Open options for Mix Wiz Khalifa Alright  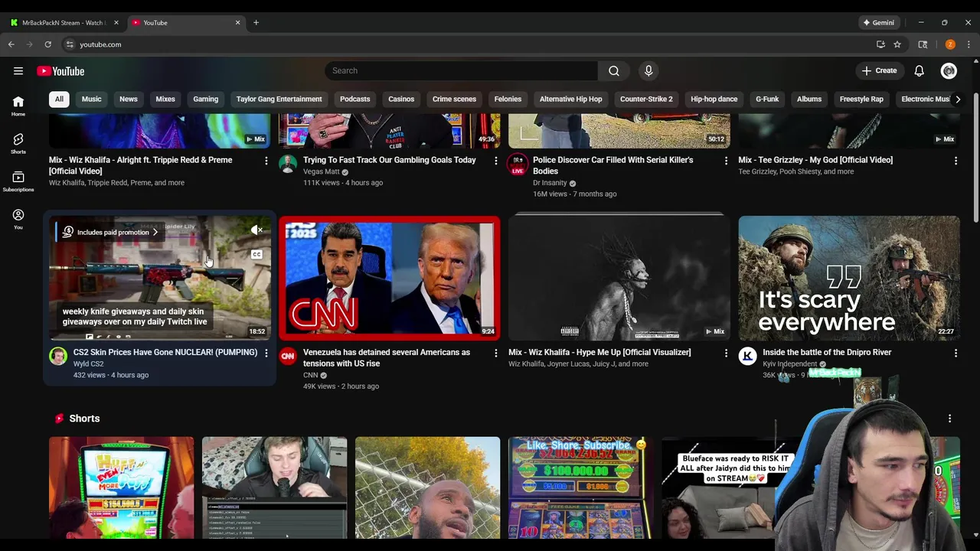(x=266, y=161)
